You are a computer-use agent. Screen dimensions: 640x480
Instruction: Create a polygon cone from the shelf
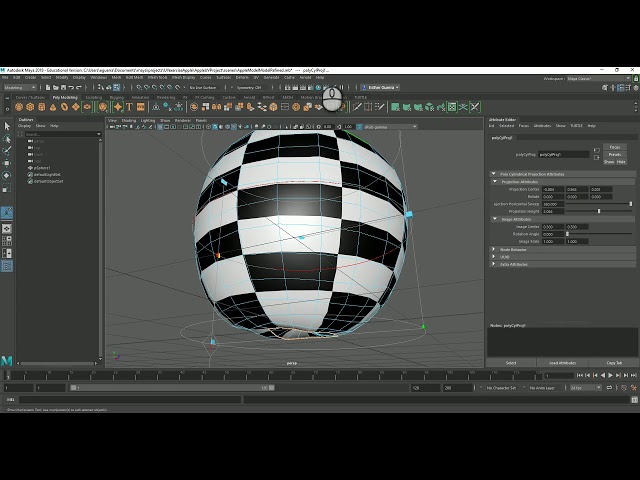coord(53,107)
